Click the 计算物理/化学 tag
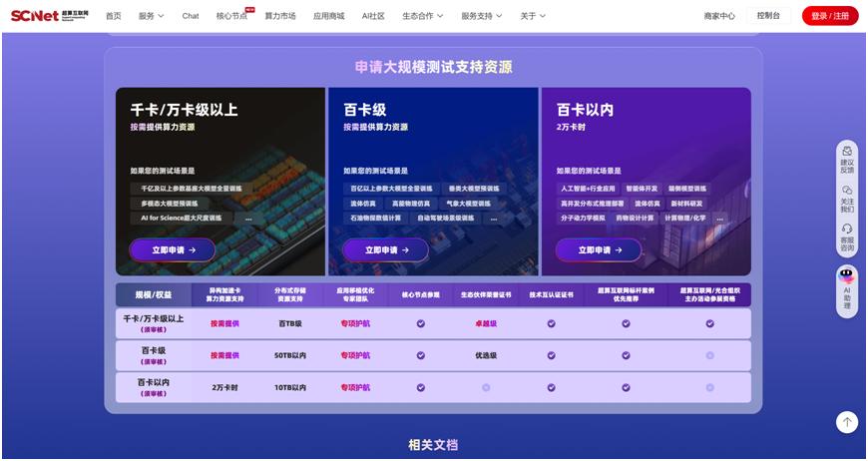The height and width of the screenshot is (461, 868). [x=685, y=219]
